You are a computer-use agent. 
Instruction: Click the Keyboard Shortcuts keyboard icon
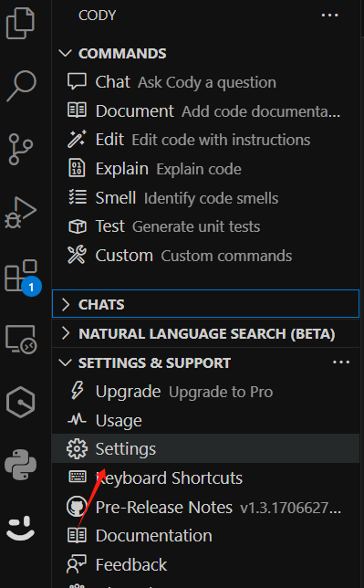pyautogui.click(x=78, y=477)
